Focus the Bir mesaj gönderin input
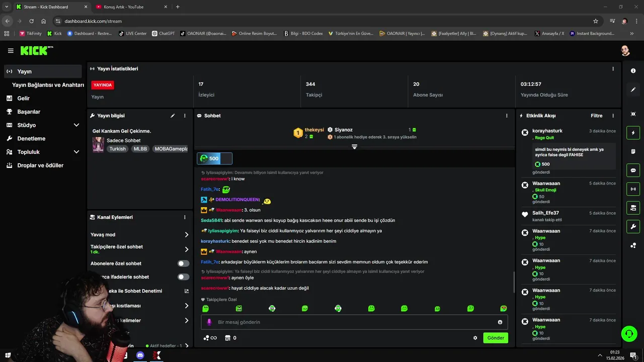The height and width of the screenshot is (362, 644). 354,322
